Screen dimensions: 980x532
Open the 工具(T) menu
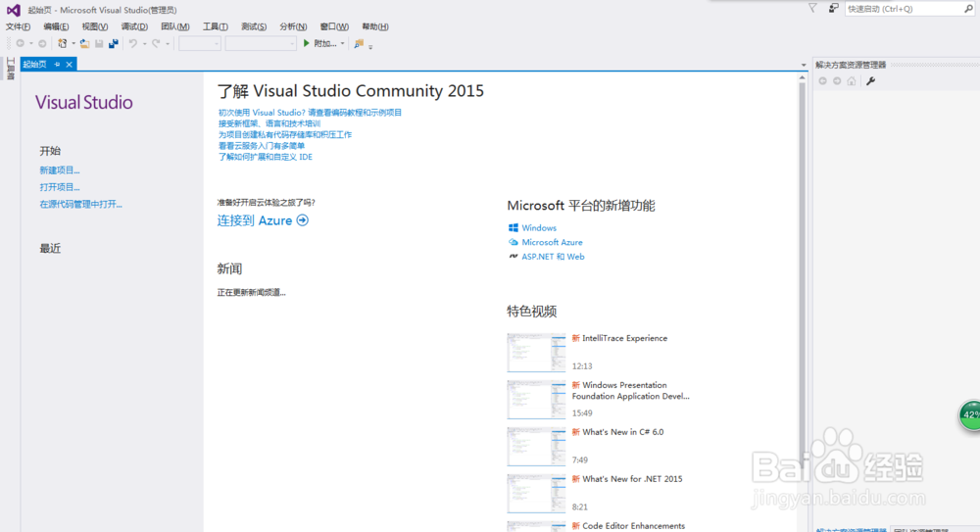(x=215, y=26)
